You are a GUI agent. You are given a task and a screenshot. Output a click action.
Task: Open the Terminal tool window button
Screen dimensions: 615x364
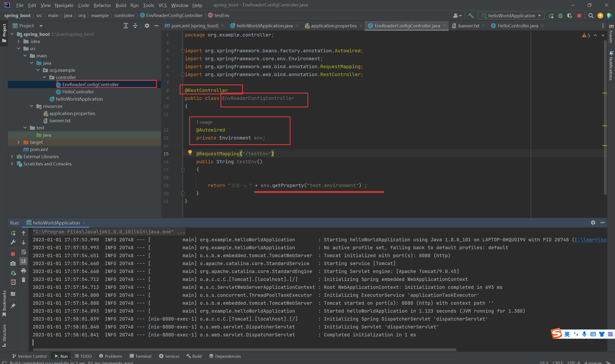point(140,356)
